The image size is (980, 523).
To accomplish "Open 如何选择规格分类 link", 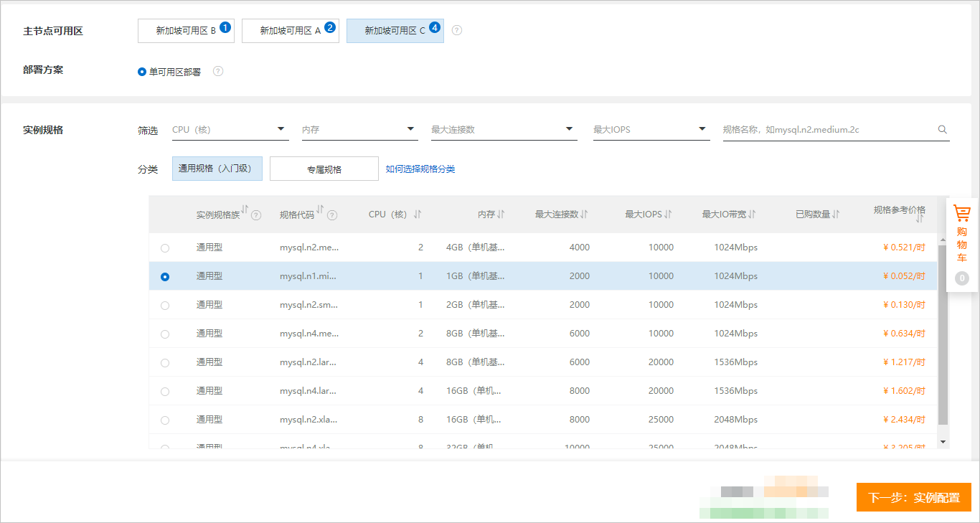I will (420, 169).
